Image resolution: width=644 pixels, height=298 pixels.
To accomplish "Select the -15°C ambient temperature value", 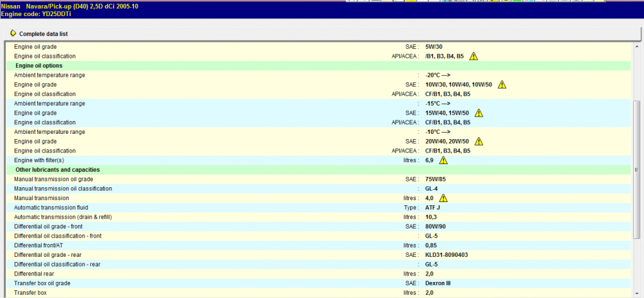I will (438, 104).
